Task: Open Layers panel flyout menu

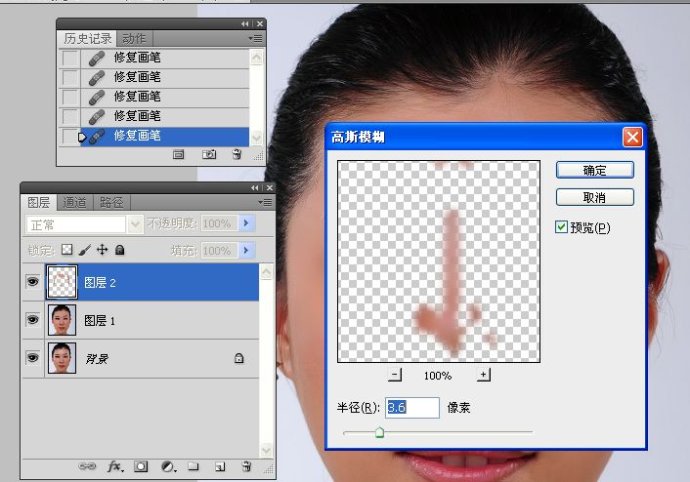Action: (265, 202)
